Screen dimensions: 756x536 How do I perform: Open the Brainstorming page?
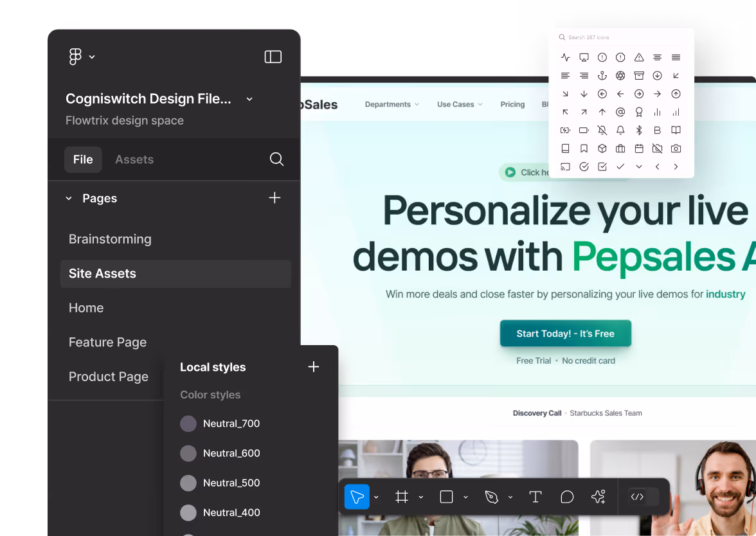pyautogui.click(x=110, y=239)
